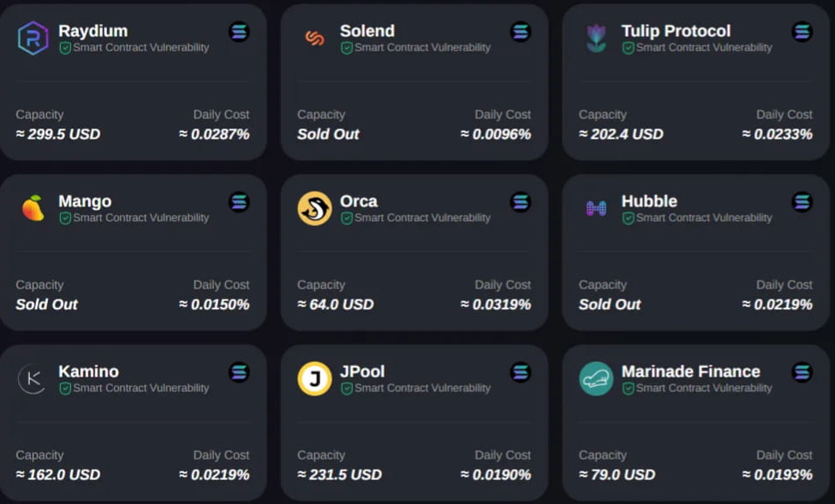Click green shield icon under Kamino
The height and width of the screenshot is (504, 835).
click(x=65, y=388)
